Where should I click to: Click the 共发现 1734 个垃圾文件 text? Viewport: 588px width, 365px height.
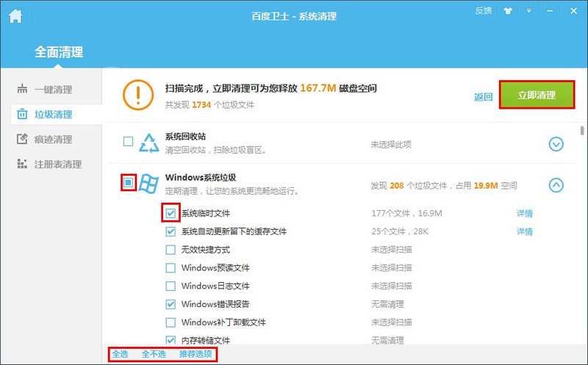pyautogui.click(x=209, y=105)
